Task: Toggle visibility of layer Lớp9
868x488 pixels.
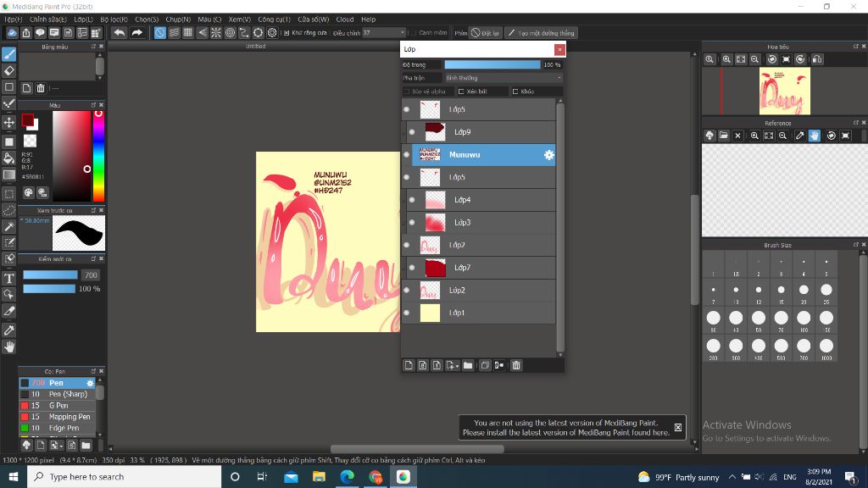Action: [412, 132]
